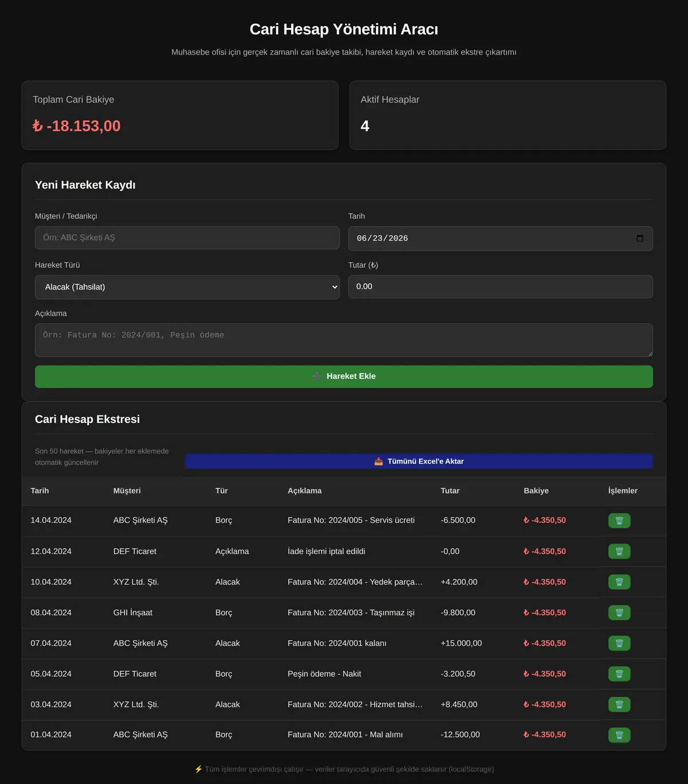
Task: Click the Tutar column header
Action: [450, 491]
